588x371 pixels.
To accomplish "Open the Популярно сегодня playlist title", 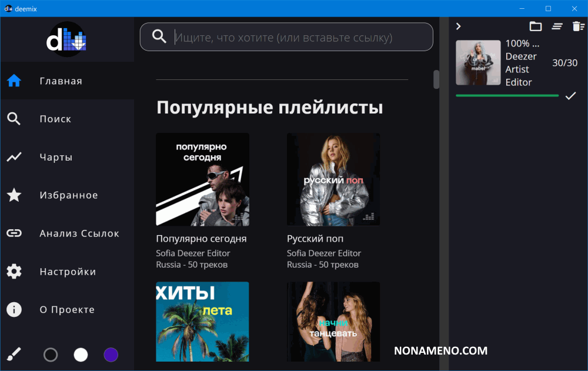I will coord(201,239).
